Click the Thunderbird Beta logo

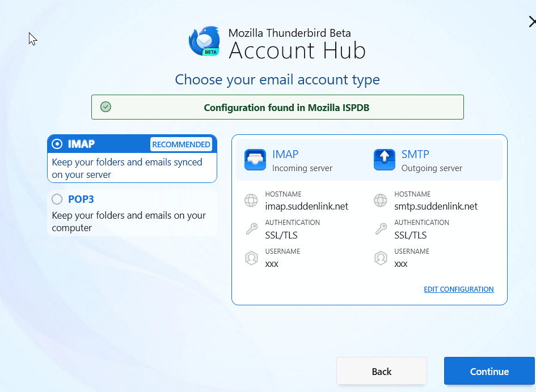204,41
